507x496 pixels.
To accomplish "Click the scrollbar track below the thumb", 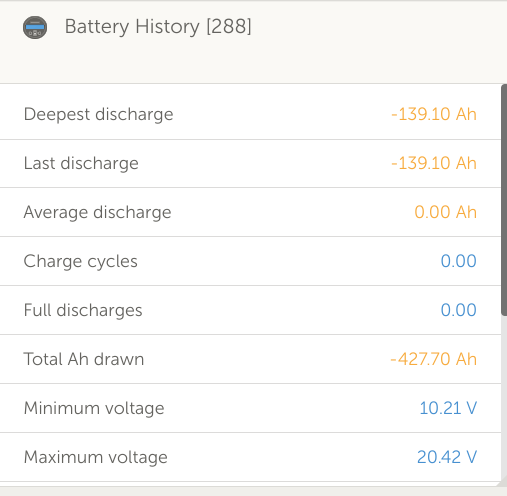I will (504, 400).
